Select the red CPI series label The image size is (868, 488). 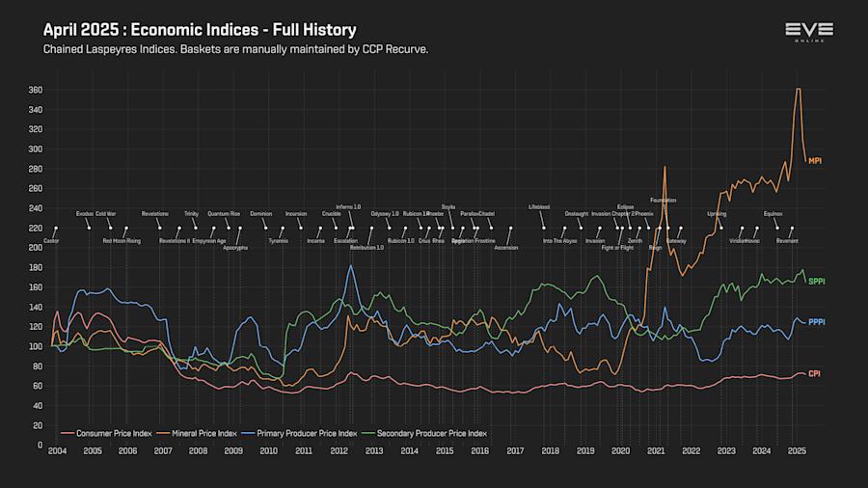pyautogui.click(x=814, y=374)
